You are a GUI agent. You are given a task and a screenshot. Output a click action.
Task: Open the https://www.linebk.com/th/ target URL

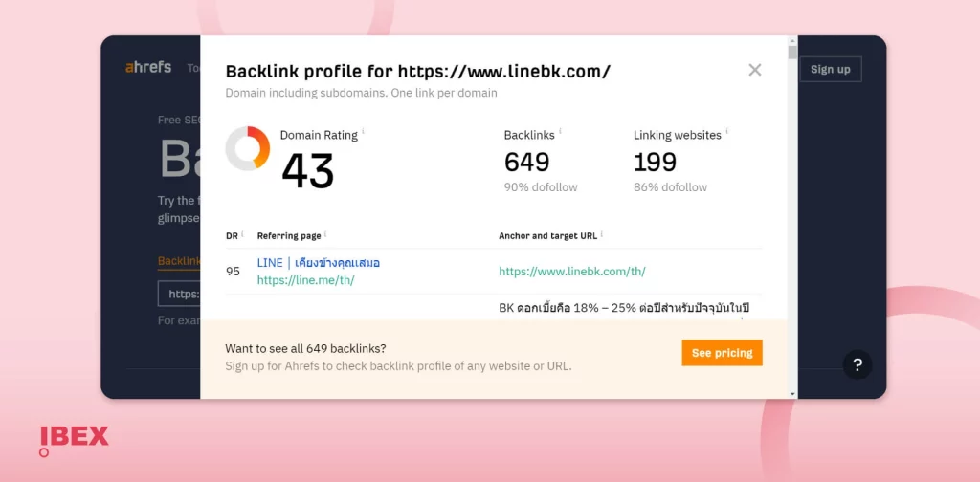coord(572,272)
